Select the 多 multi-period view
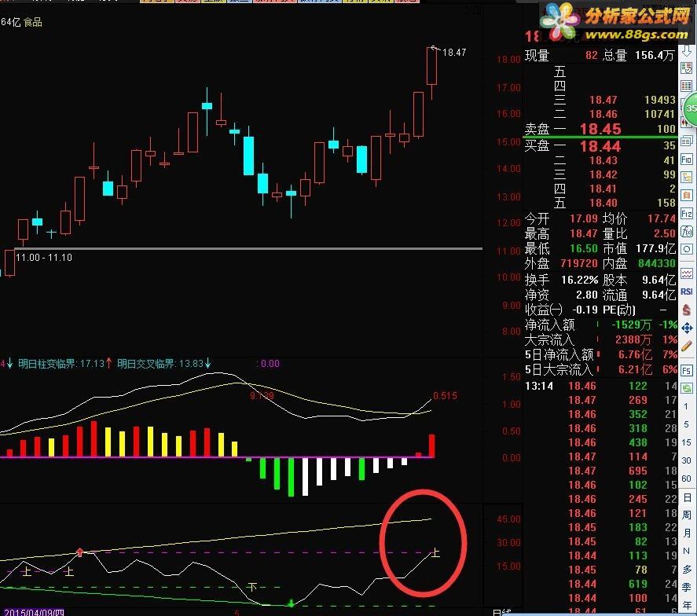697x616 pixels. pos(687,570)
